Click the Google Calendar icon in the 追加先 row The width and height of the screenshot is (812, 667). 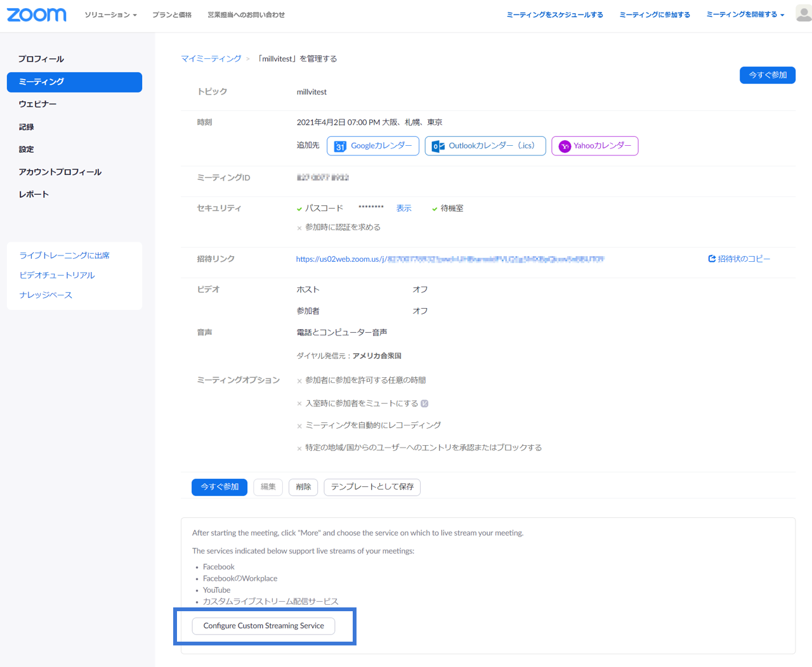click(339, 146)
